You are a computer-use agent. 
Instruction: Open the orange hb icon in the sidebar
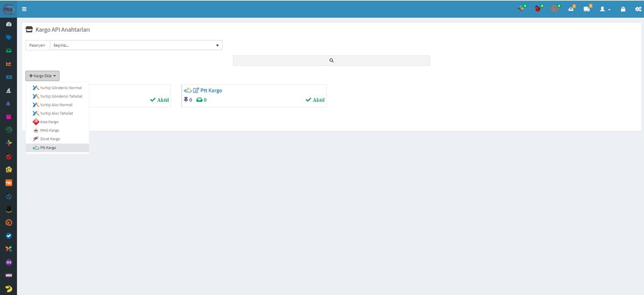point(9,183)
